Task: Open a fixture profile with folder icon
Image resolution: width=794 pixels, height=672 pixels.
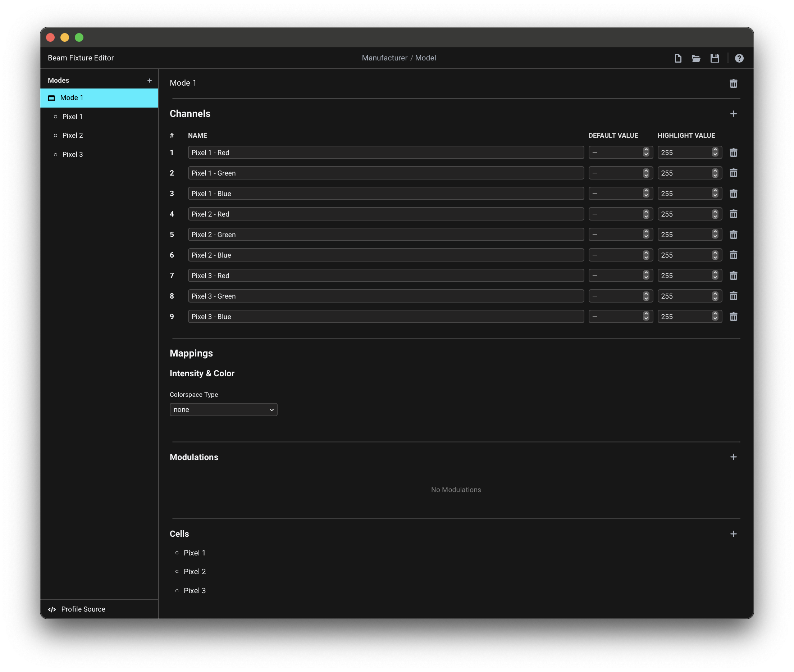Action: pyautogui.click(x=696, y=58)
